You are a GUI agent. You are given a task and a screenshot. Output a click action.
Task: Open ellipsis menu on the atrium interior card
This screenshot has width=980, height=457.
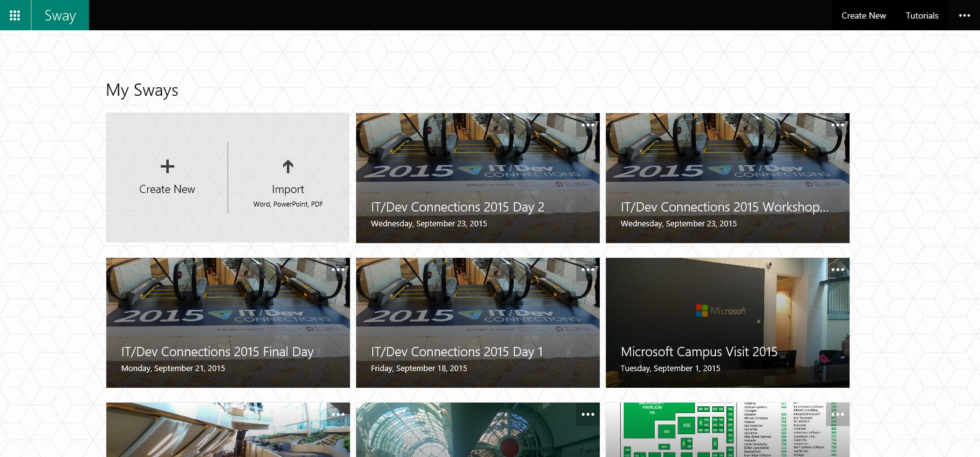coord(338,414)
